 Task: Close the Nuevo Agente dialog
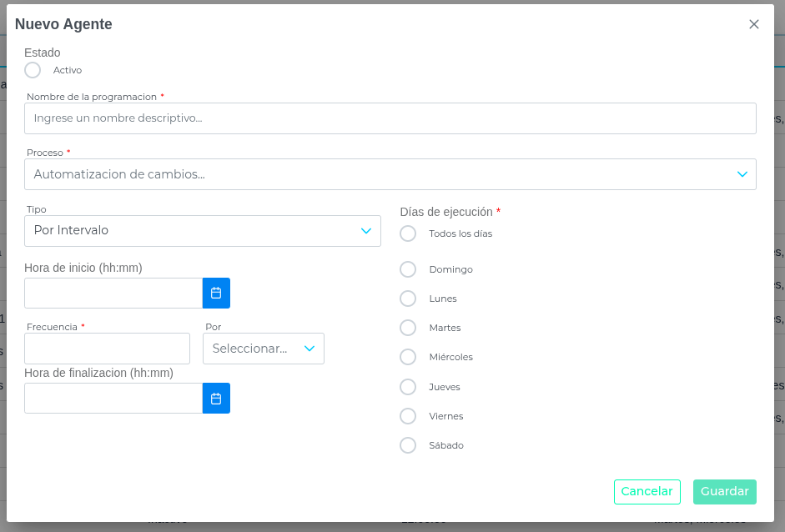(x=753, y=24)
